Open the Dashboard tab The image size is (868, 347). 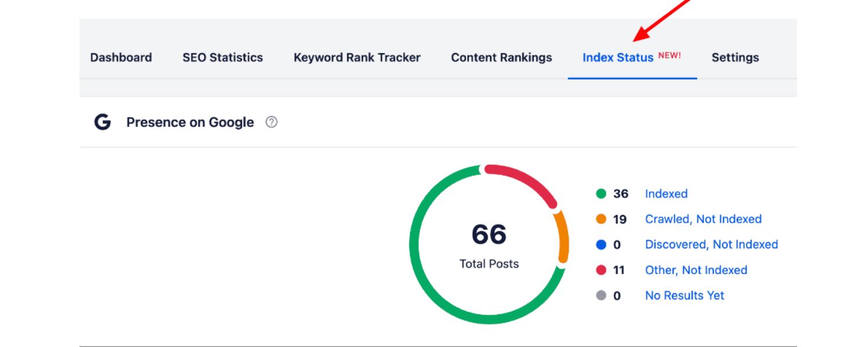coord(121,57)
